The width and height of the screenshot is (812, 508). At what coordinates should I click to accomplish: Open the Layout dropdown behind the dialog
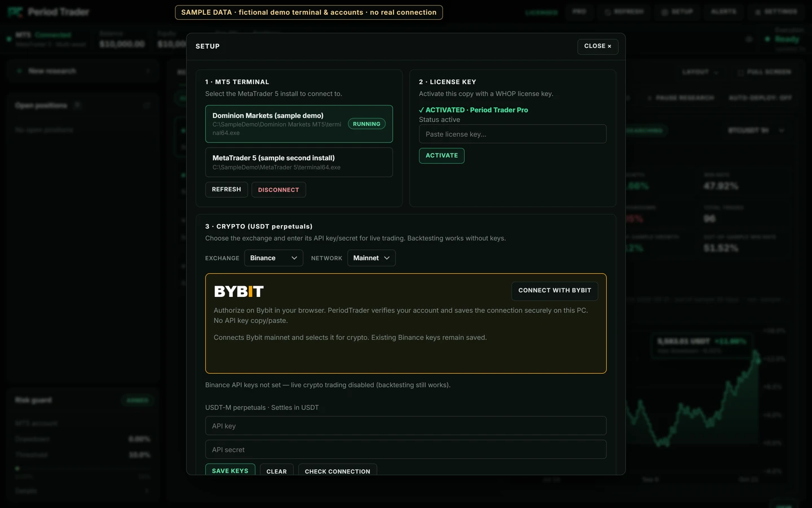tap(700, 72)
